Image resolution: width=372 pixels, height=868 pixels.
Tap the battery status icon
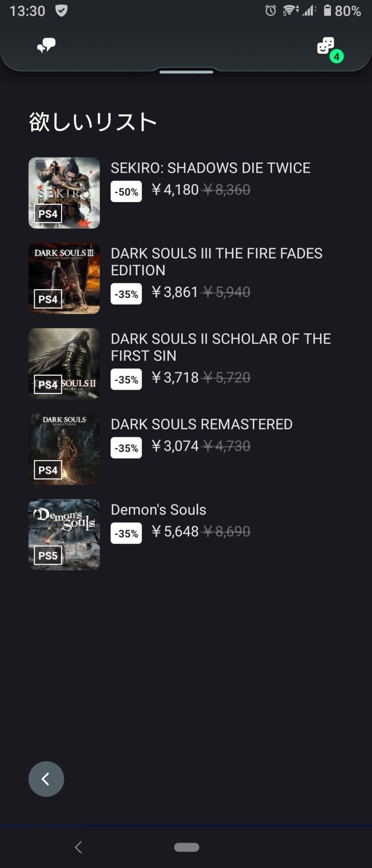click(327, 10)
